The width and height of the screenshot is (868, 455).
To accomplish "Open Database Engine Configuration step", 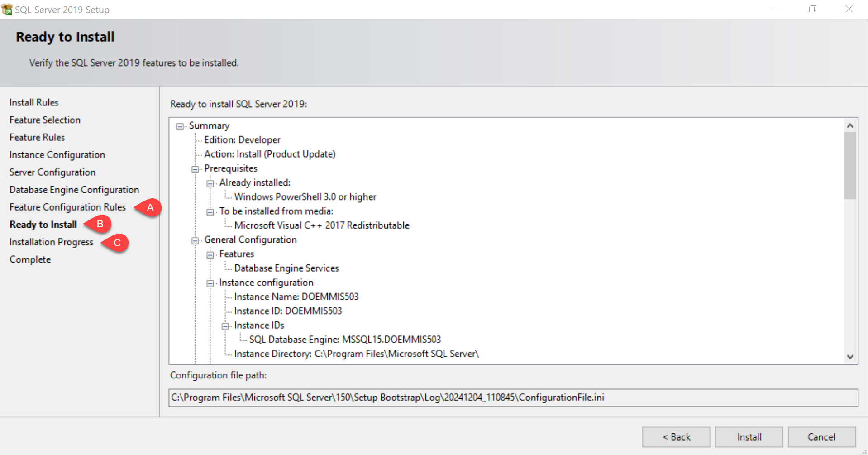I will tap(74, 190).
